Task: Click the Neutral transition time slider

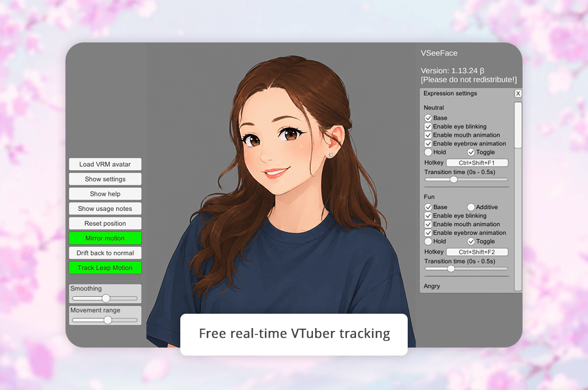Action: (466, 180)
